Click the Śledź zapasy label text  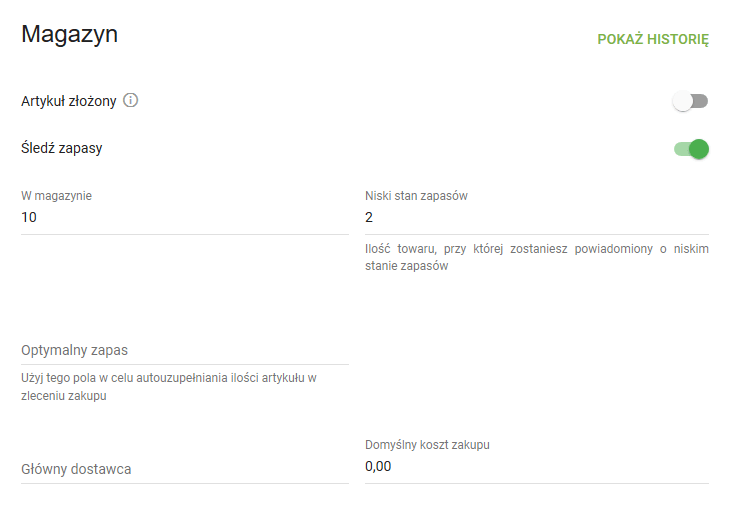(x=62, y=149)
